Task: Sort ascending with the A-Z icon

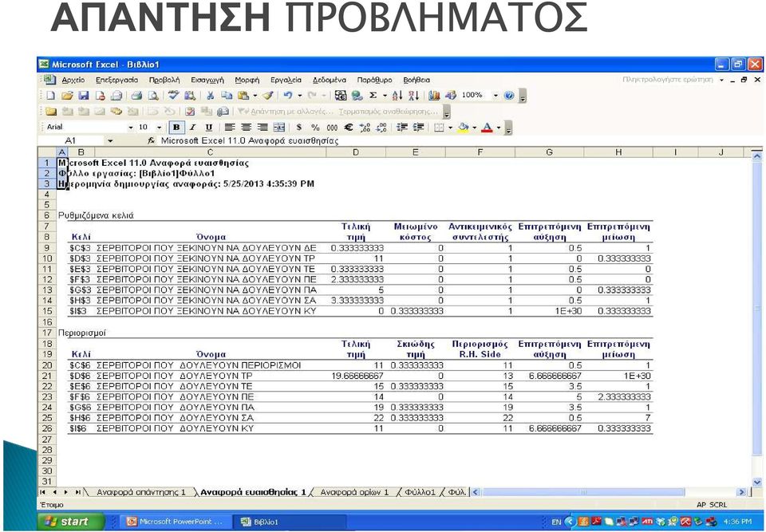Action: (x=397, y=95)
